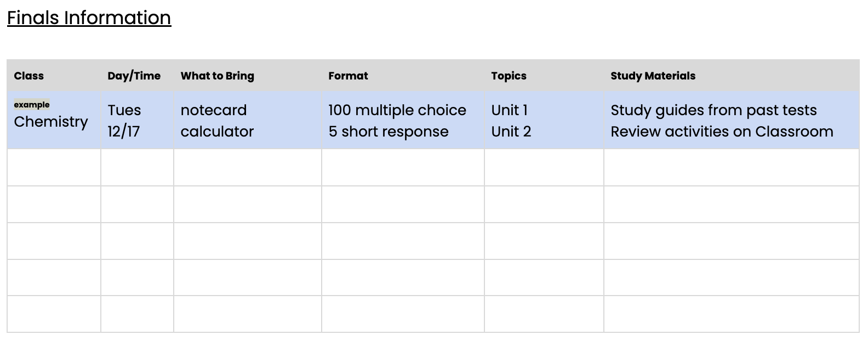Click first empty Format cell below example
868x340 pixels.
pyautogui.click(x=403, y=167)
